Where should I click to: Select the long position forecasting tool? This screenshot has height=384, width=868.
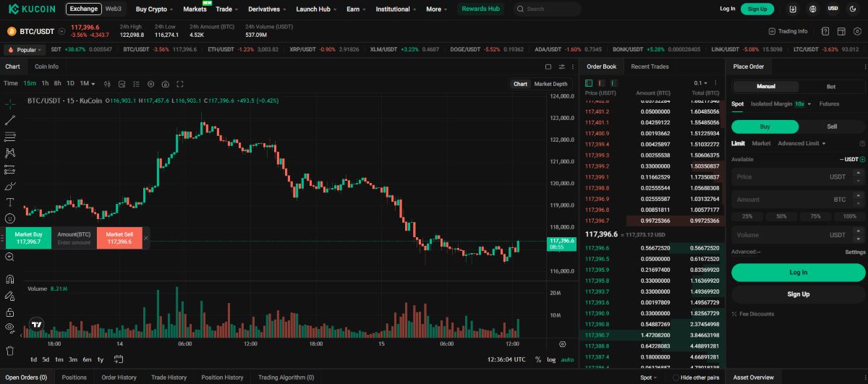10,169
